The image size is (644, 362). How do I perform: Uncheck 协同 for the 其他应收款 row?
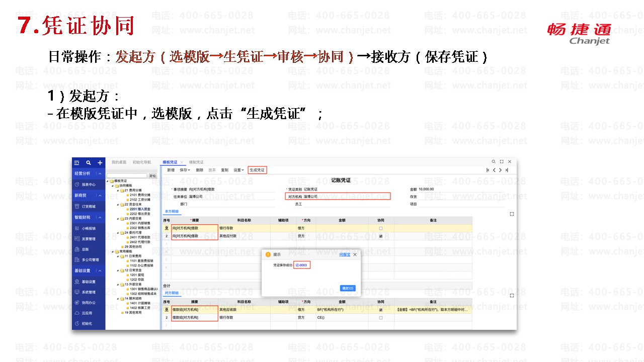(381, 310)
